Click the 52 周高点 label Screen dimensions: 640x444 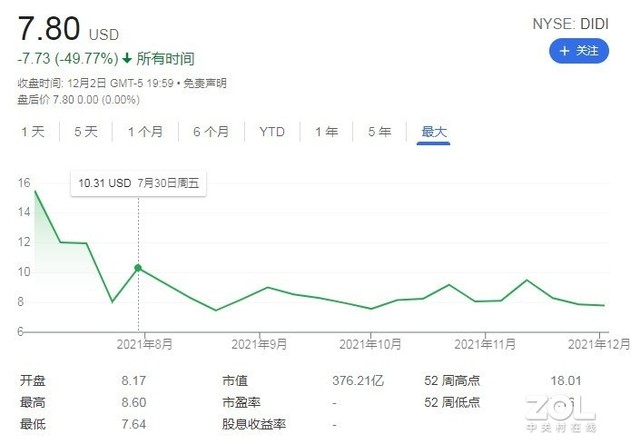pos(452,381)
